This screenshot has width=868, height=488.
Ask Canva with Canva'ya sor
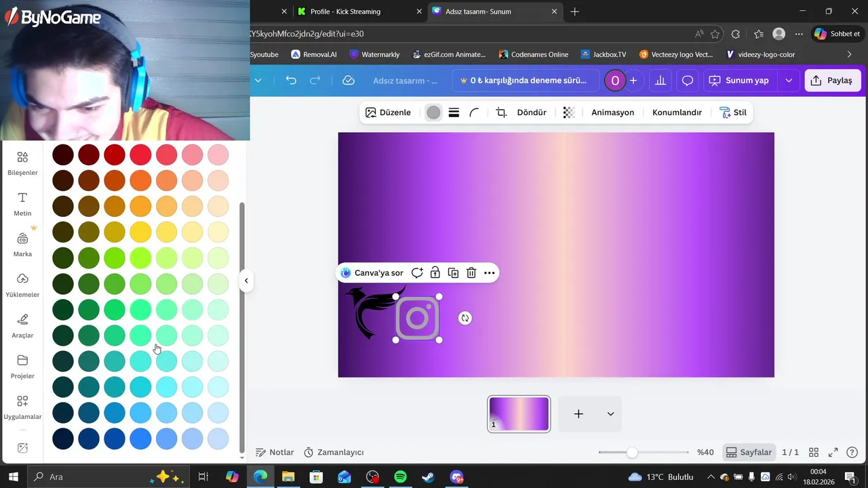(x=372, y=272)
